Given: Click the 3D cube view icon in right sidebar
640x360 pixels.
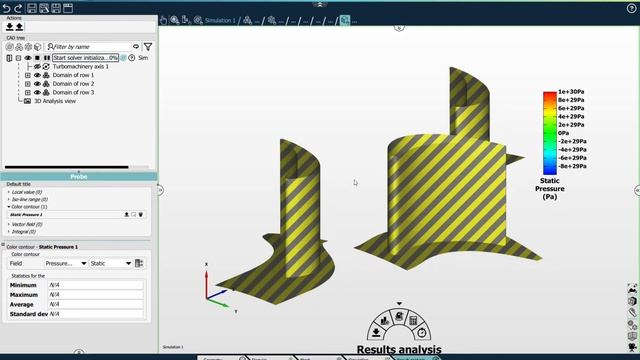Looking at the screenshot, I should coord(632,301).
